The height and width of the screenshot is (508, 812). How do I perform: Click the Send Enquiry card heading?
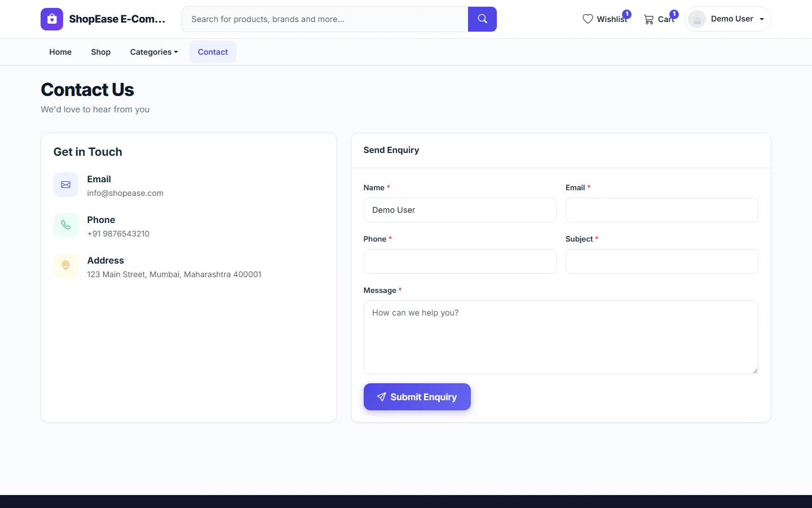click(391, 150)
